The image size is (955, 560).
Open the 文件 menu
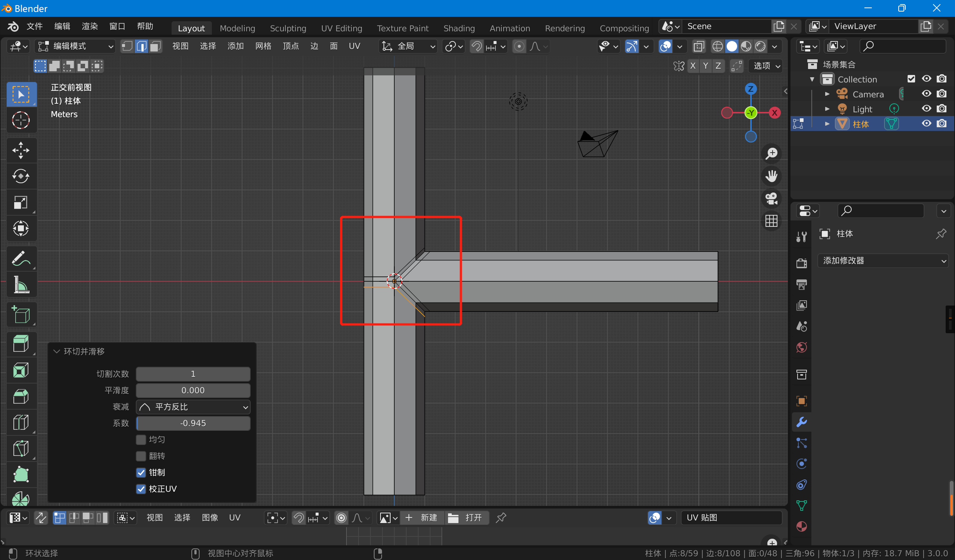pyautogui.click(x=34, y=26)
